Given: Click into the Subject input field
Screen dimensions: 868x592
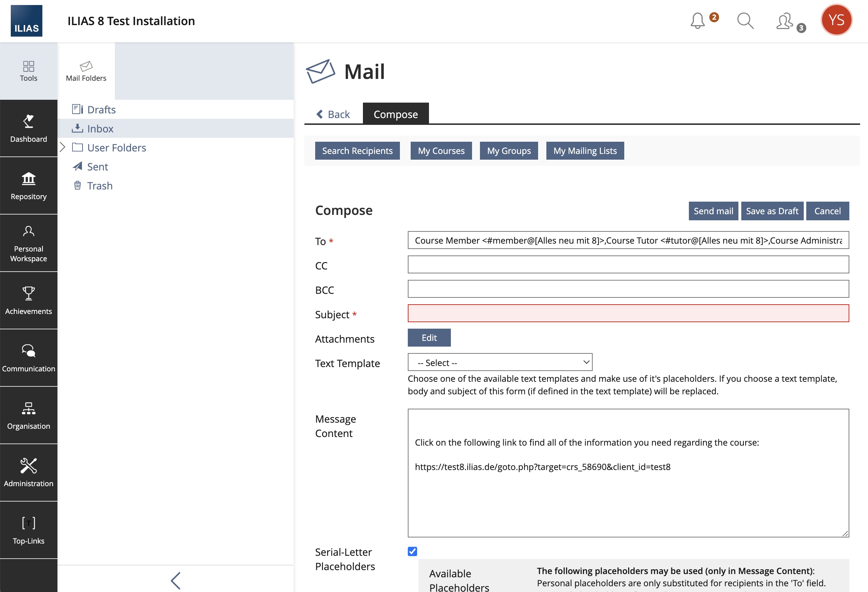Looking at the screenshot, I should tap(628, 313).
